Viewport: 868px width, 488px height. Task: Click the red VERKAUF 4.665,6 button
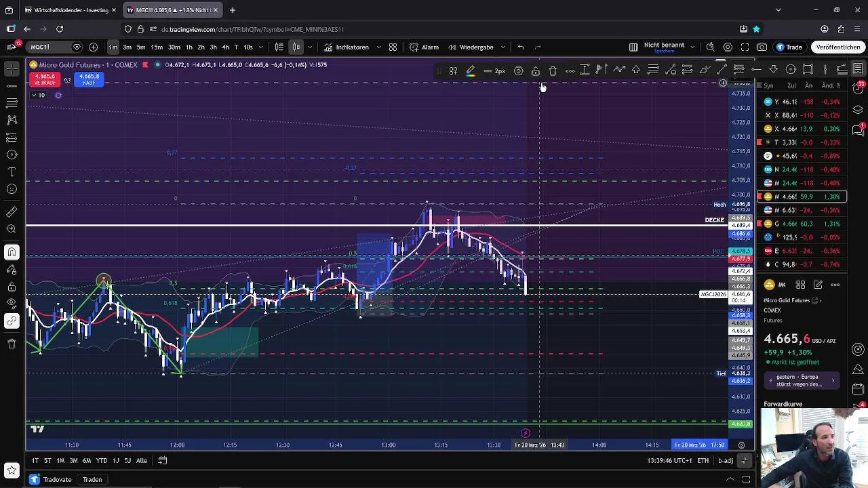coord(45,79)
